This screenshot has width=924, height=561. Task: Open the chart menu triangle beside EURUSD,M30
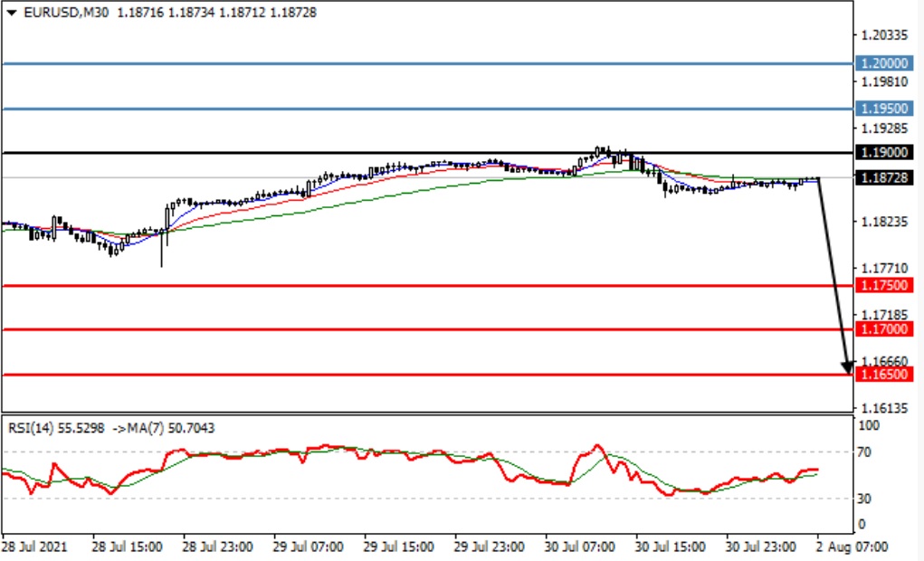[11, 13]
